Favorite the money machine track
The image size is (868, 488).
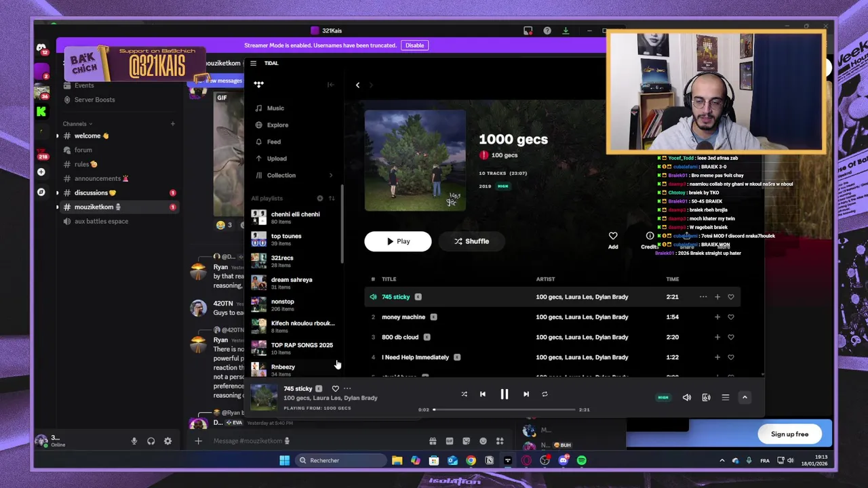point(731,317)
